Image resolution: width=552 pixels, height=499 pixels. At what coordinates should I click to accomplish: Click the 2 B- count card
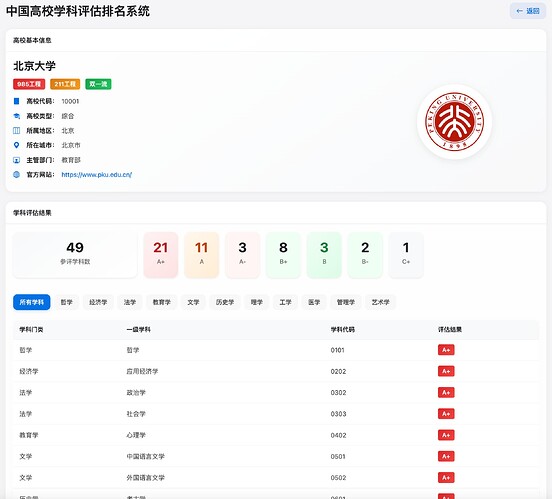(x=365, y=255)
